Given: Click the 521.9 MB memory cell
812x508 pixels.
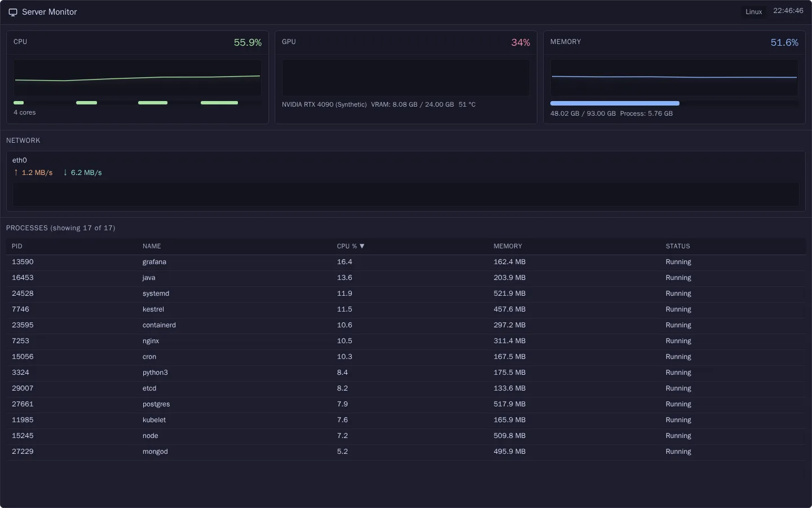Looking at the screenshot, I should point(509,294).
